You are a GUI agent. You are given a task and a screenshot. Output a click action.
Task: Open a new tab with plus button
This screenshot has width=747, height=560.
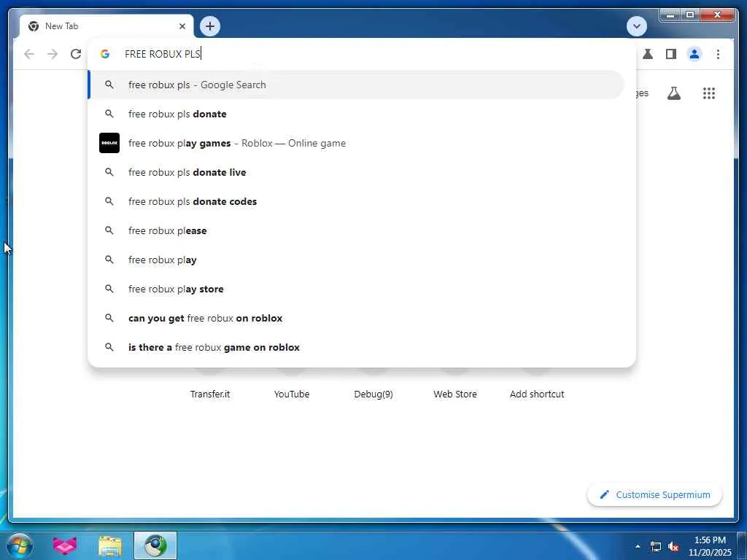click(210, 26)
